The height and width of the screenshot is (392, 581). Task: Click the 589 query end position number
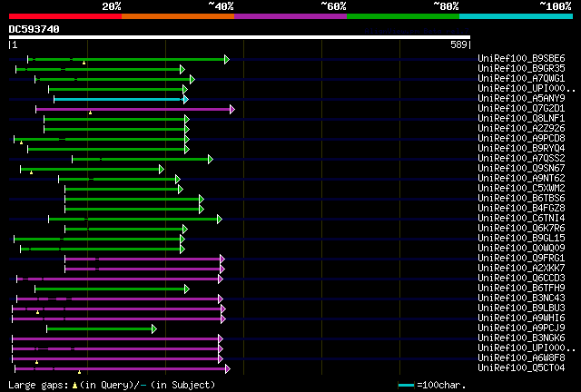click(458, 44)
